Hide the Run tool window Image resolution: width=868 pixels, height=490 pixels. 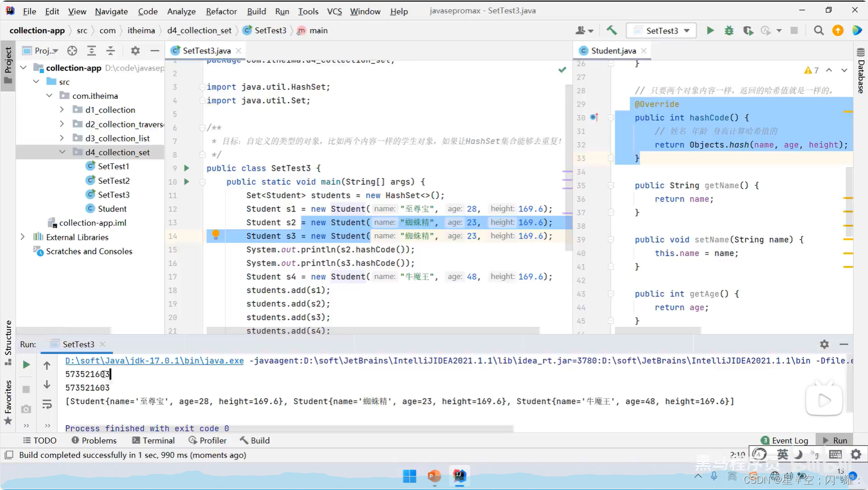(x=843, y=344)
